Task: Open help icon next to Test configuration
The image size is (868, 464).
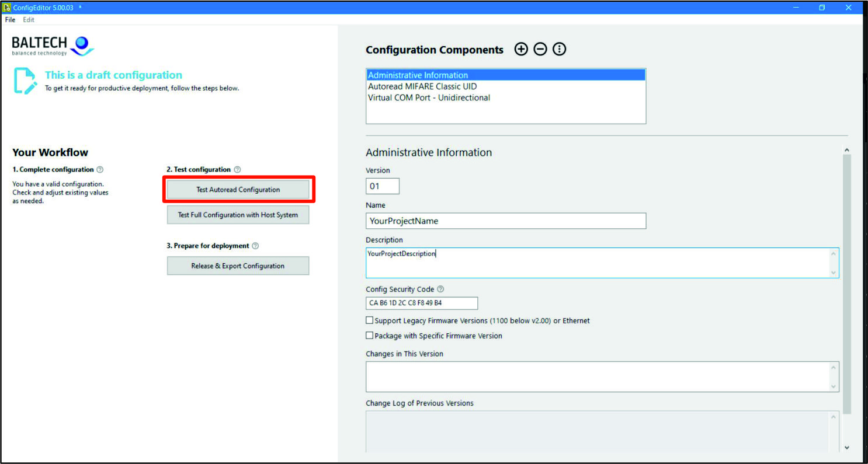Action: (237, 170)
